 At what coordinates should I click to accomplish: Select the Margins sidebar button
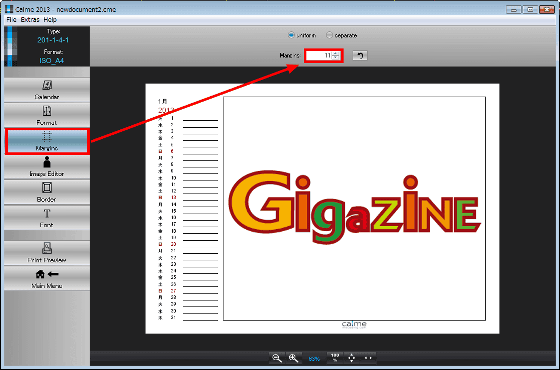(x=47, y=141)
